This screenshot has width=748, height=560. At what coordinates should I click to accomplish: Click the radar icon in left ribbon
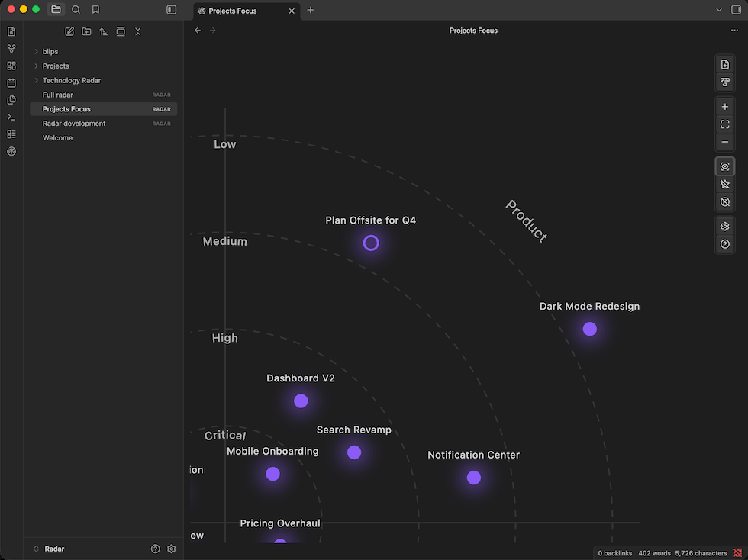(x=11, y=151)
